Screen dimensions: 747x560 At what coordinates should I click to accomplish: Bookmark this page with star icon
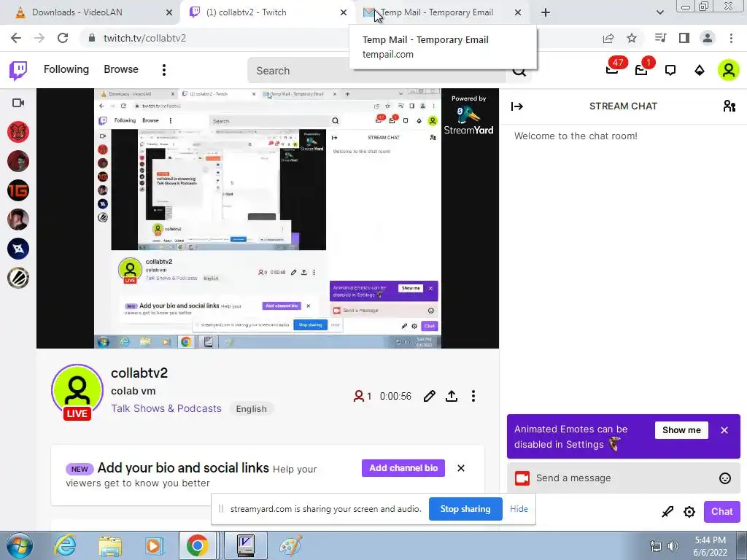(x=632, y=38)
